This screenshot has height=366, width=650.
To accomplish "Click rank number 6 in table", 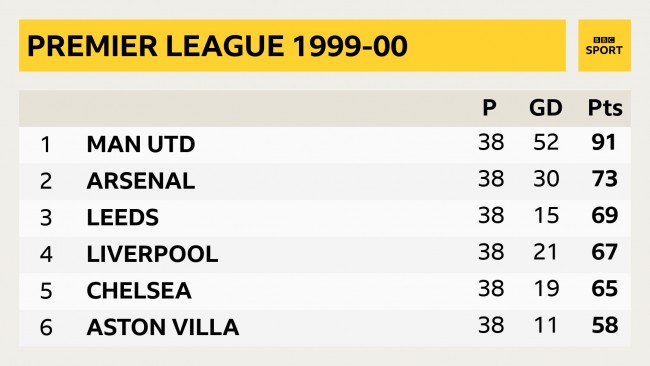I will [46, 327].
